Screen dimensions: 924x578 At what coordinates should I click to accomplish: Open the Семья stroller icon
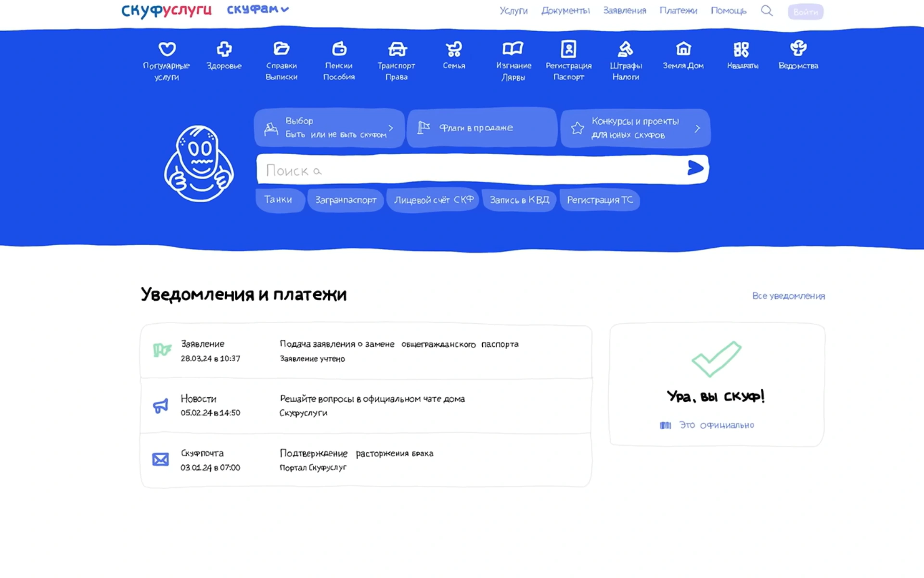(x=453, y=49)
